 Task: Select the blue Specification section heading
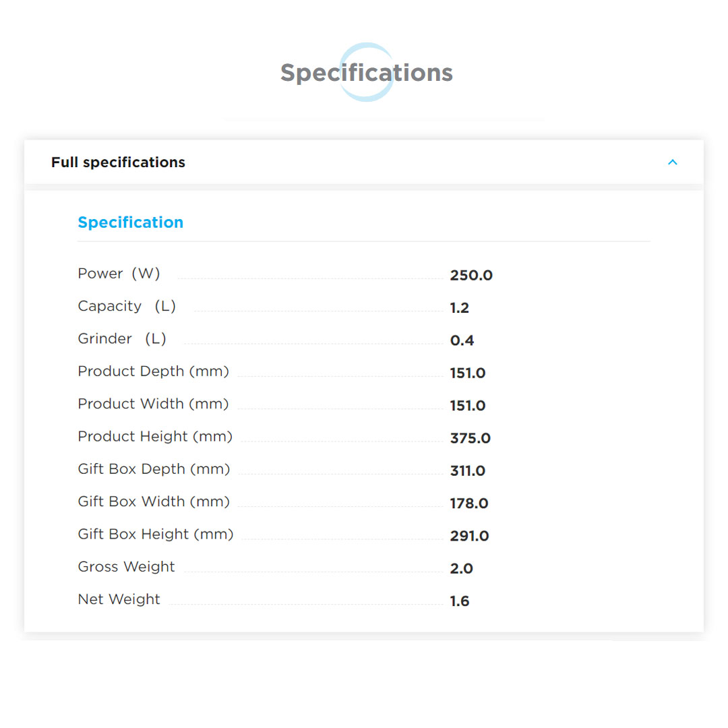coord(130,222)
